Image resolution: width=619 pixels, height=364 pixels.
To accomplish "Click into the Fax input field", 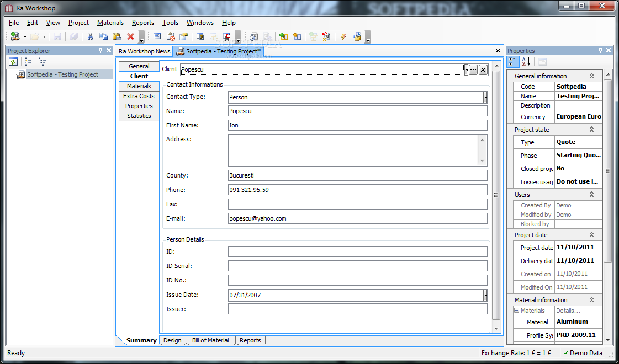I will point(358,204).
